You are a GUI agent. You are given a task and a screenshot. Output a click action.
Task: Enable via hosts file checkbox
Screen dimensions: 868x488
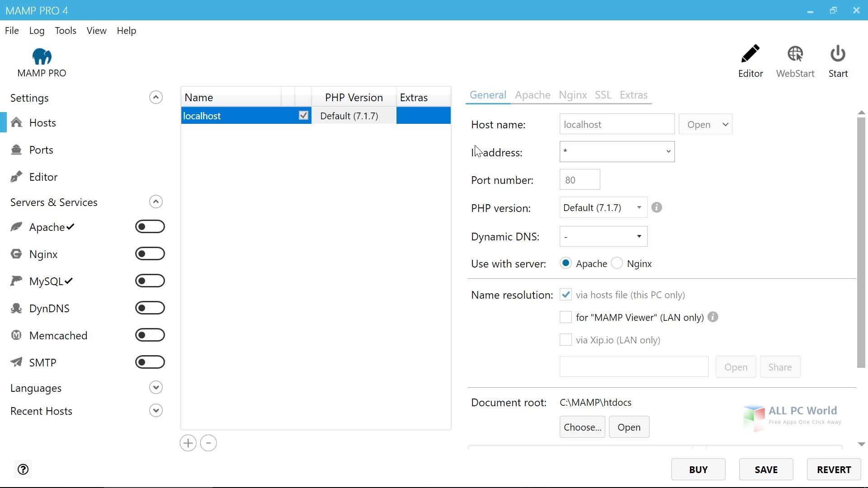point(565,294)
